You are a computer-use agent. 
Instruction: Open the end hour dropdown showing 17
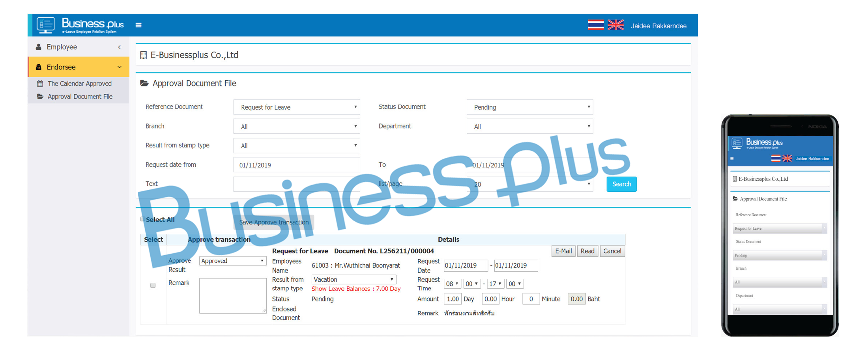click(x=496, y=284)
